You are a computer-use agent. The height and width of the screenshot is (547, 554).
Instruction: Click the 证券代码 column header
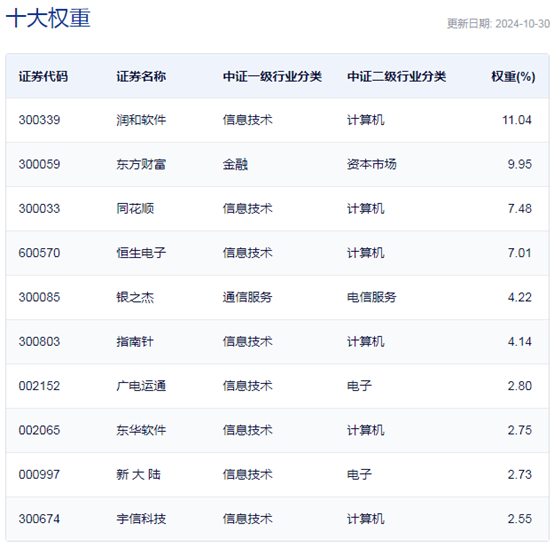coord(43,76)
